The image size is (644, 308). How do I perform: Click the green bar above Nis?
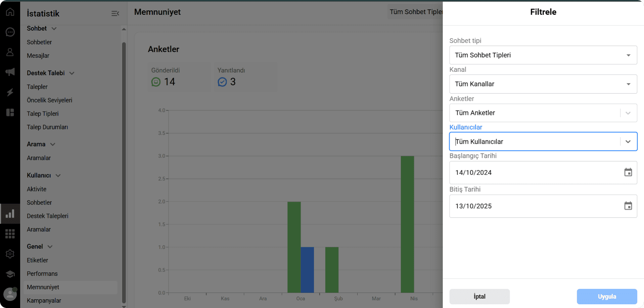click(407, 224)
